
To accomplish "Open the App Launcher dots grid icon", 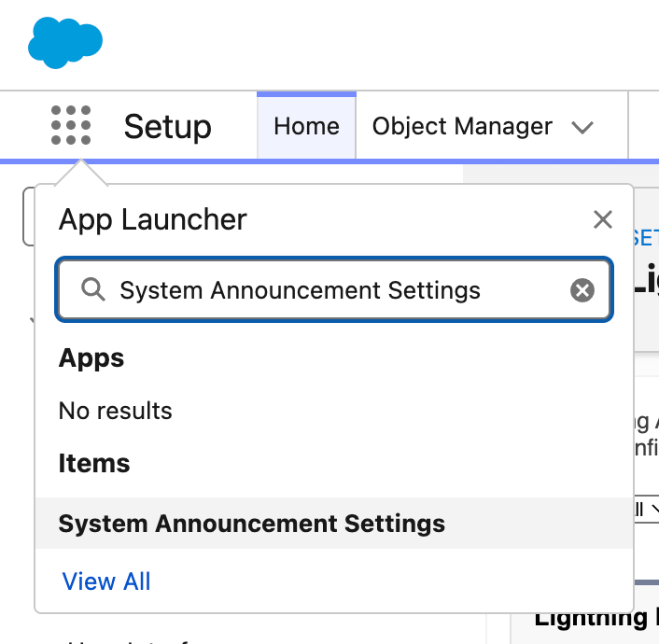I will click(x=71, y=125).
